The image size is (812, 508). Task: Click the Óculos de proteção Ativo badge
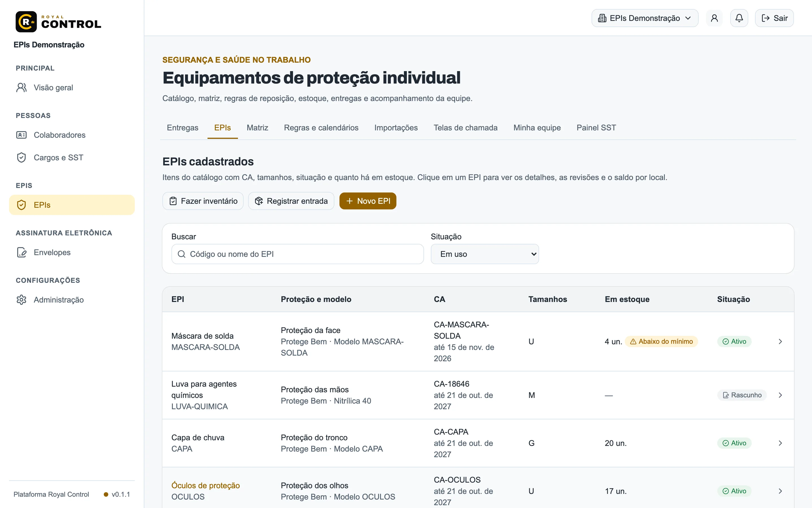click(x=734, y=491)
